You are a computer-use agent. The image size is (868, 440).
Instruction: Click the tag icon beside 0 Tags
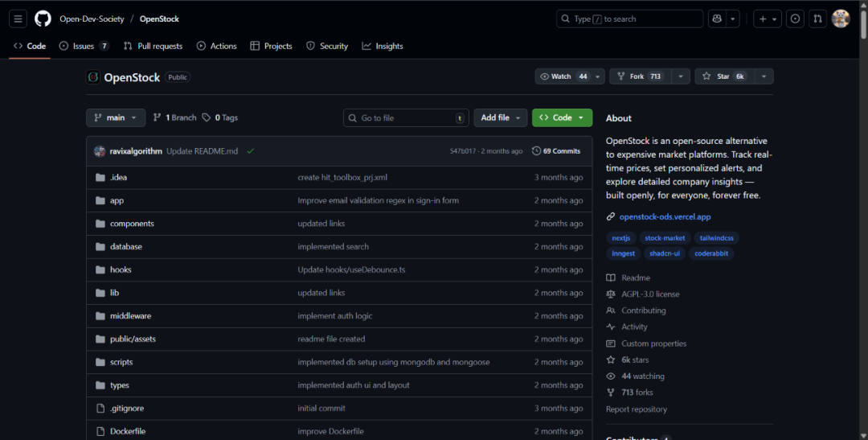click(207, 117)
